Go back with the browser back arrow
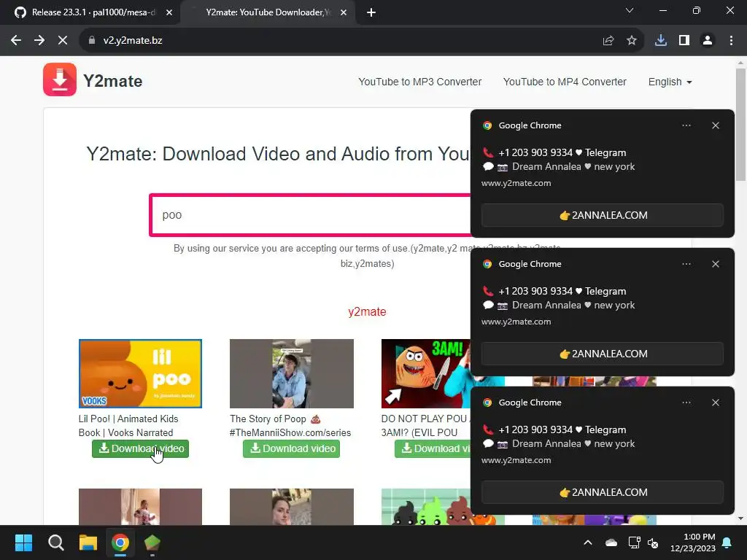This screenshot has width=747, height=560. [x=16, y=41]
